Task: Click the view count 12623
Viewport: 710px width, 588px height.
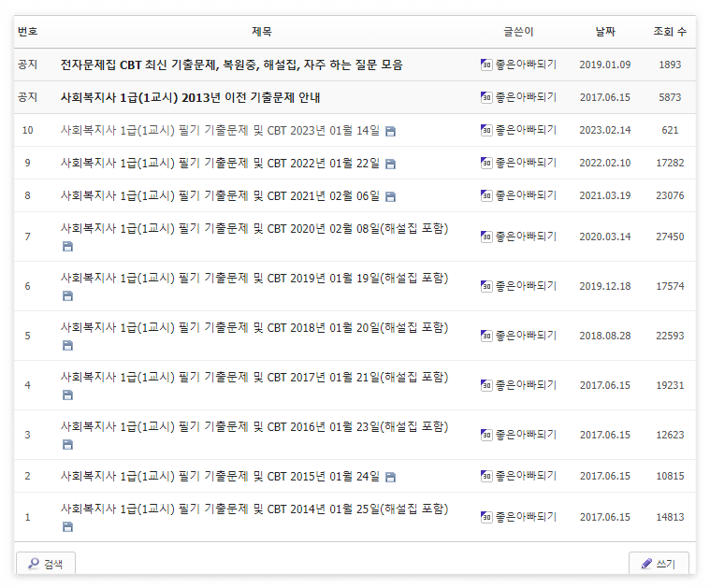Action: click(x=670, y=435)
